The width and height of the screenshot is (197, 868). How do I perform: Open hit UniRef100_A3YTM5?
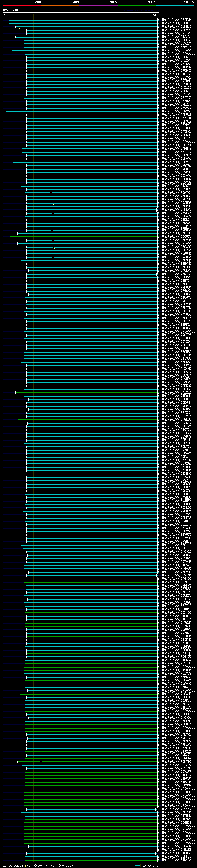177,768
